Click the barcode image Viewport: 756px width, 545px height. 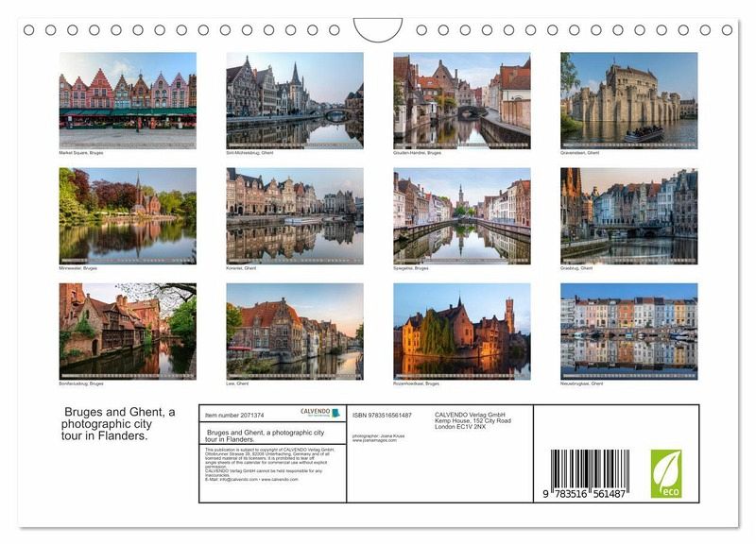coord(590,474)
